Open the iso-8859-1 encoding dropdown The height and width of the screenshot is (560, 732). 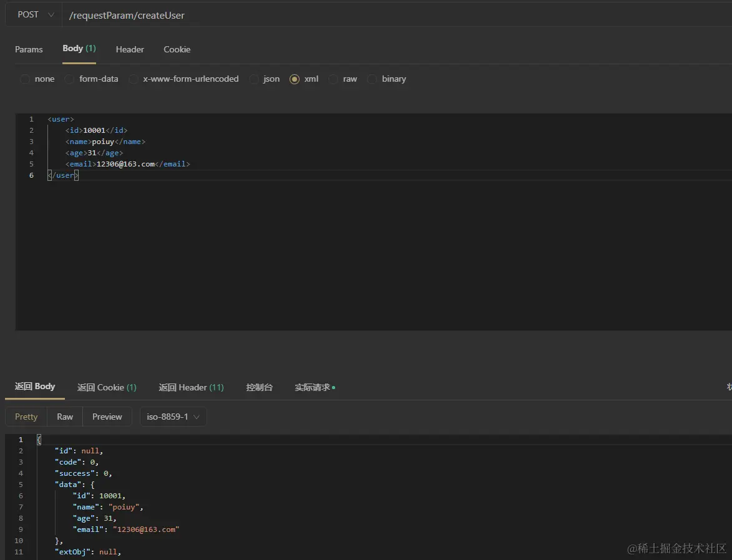[173, 417]
